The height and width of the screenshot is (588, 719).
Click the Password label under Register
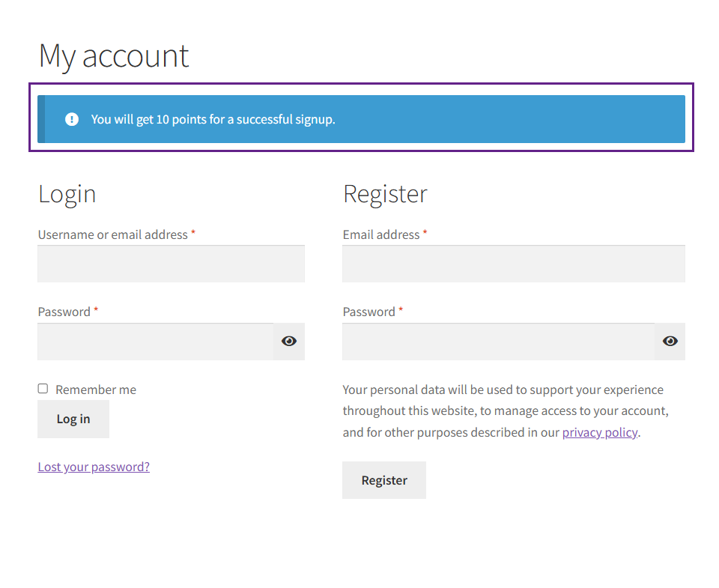click(368, 312)
